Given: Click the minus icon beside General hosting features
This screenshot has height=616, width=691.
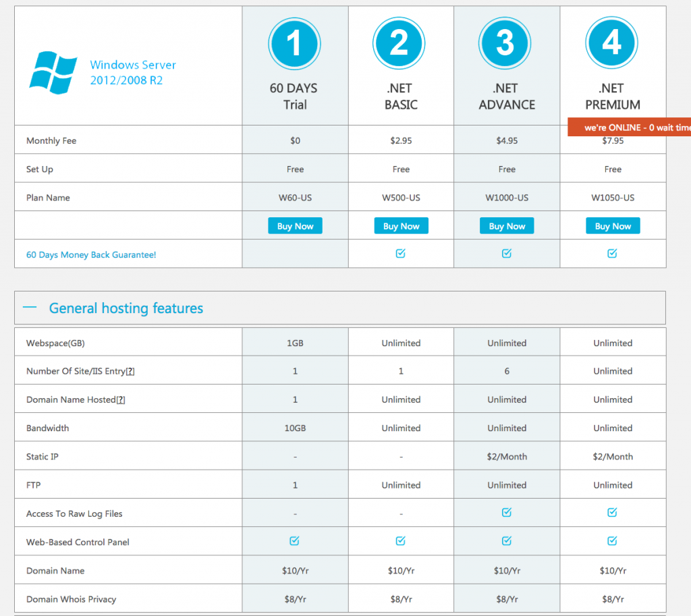Looking at the screenshot, I should coord(29,308).
